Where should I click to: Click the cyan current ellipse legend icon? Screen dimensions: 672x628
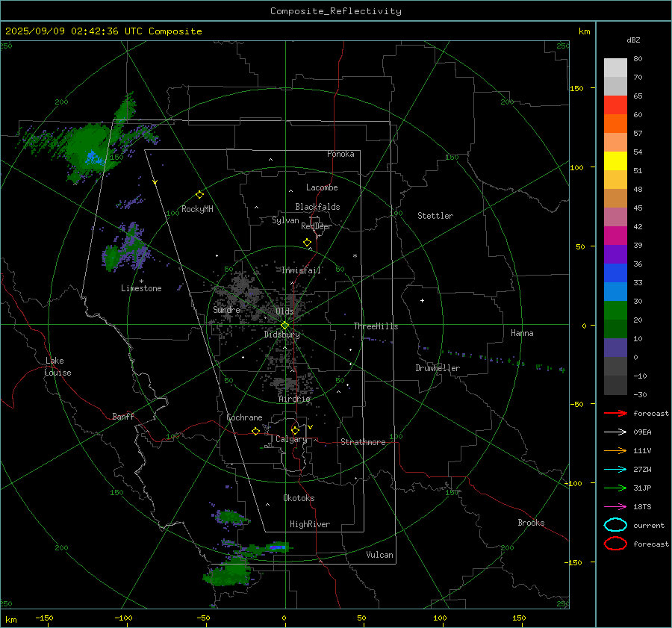point(615,525)
